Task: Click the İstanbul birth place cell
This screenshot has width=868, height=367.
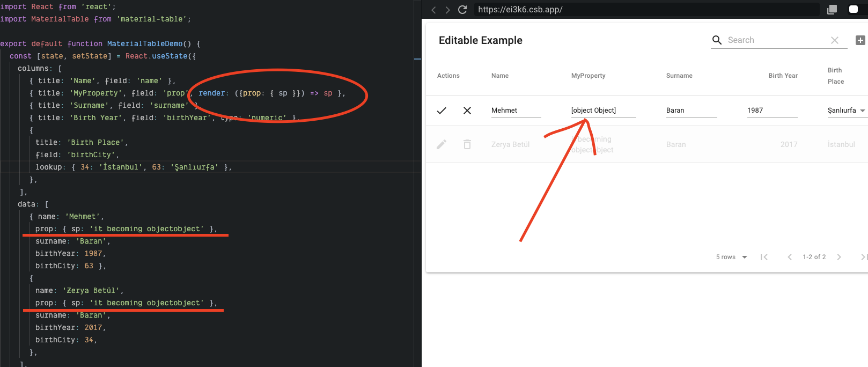Action: pyautogui.click(x=841, y=144)
